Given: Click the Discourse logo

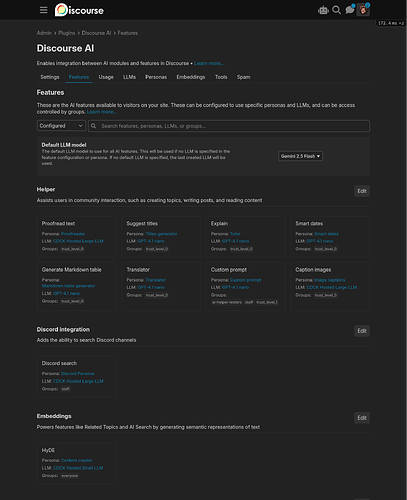Looking at the screenshot, I should click(x=79, y=10).
